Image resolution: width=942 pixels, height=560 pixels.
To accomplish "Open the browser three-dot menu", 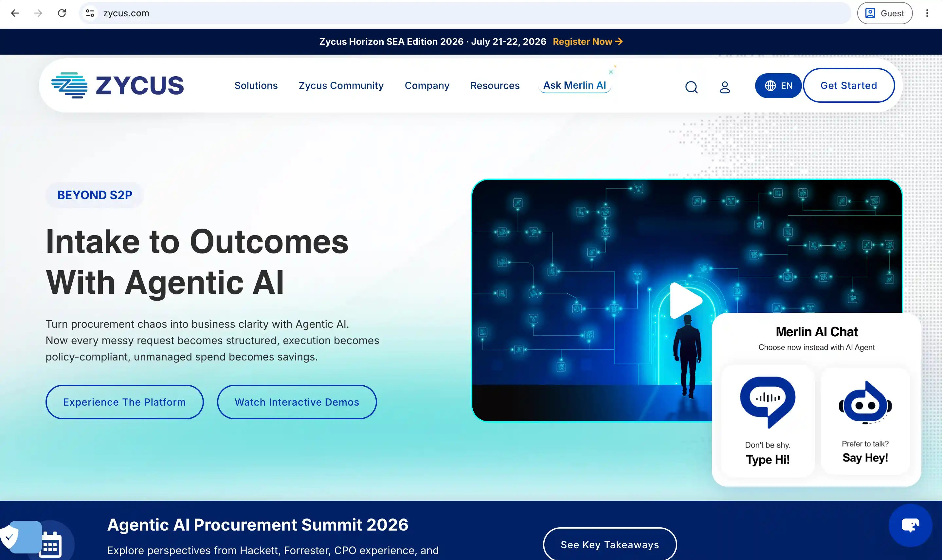I will pos(927,13).
